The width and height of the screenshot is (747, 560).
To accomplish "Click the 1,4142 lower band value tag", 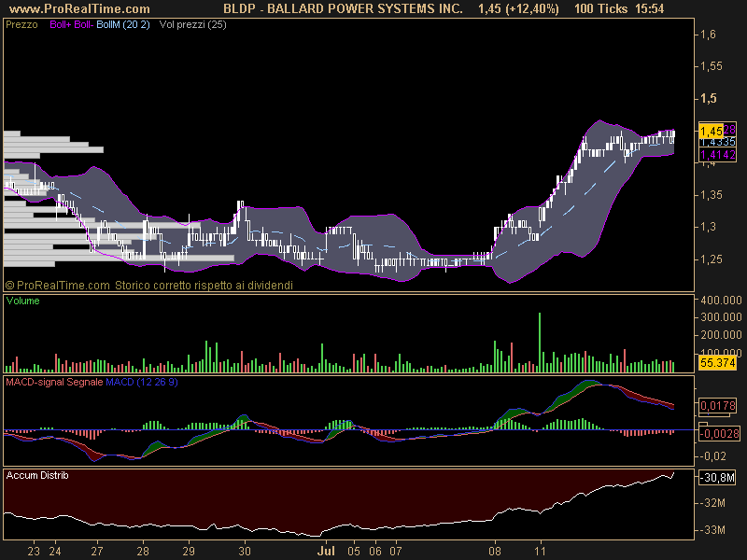I will pyautogui.click(x=718, y=155).
